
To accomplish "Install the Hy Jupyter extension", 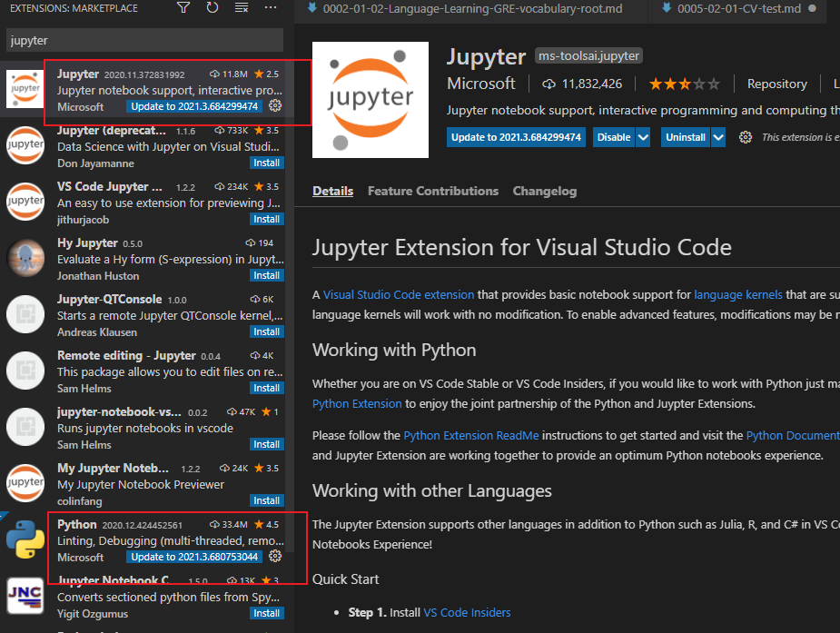I will 266,275.
